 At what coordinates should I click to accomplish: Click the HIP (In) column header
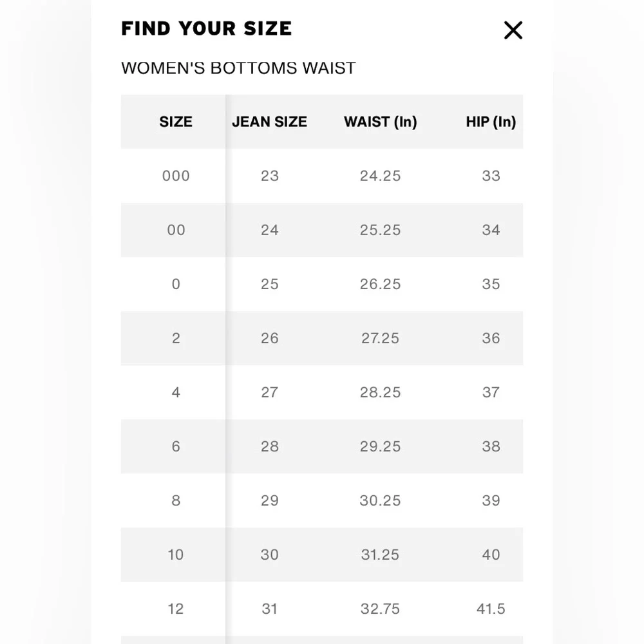pos(491,122)
